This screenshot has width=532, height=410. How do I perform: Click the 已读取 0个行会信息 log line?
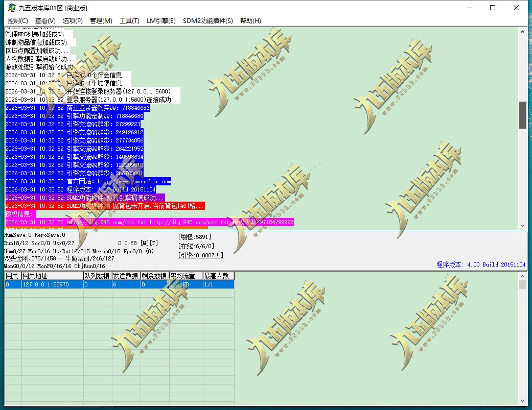coord(68,75)
